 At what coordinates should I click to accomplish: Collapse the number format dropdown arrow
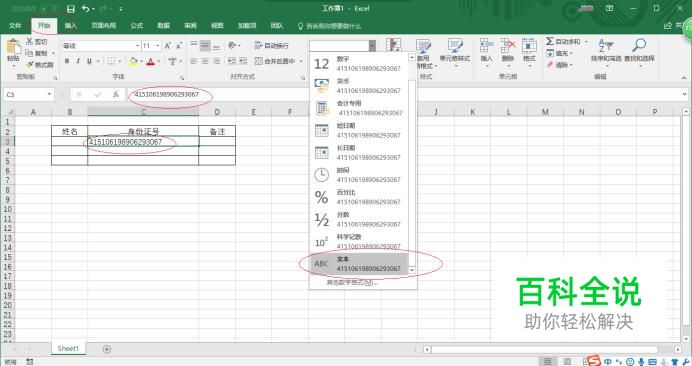[x=372, y=46]
